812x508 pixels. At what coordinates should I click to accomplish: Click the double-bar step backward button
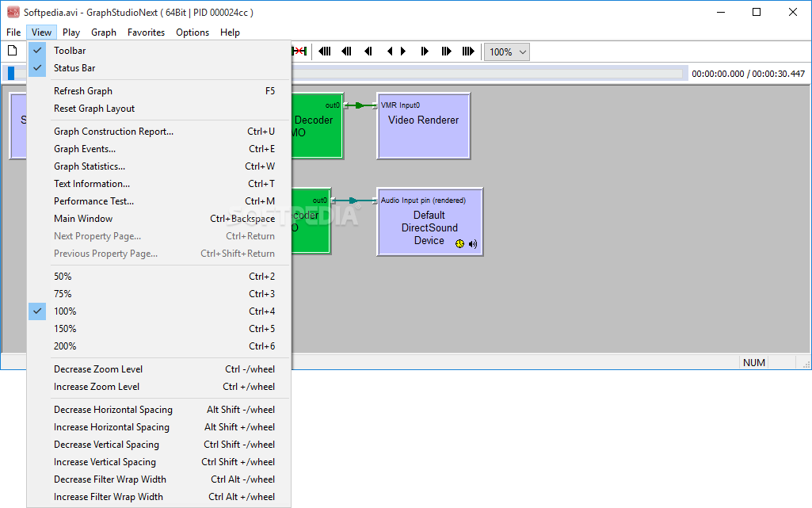[346, 52]
